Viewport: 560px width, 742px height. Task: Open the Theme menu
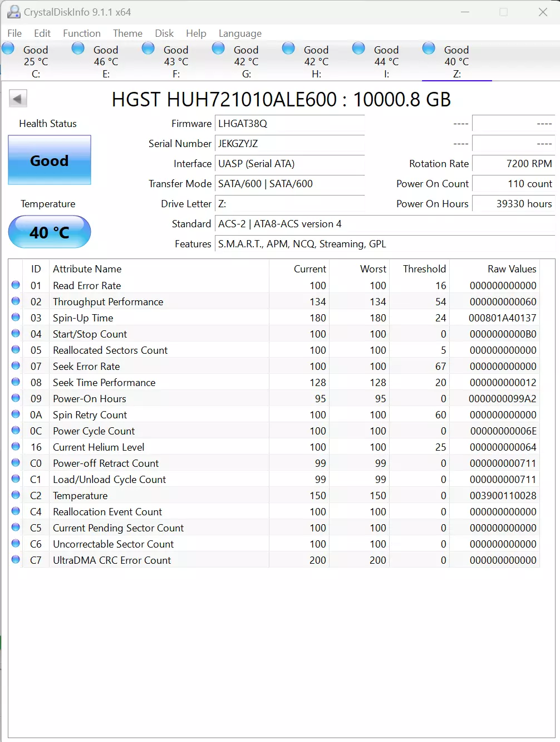pos(127,33)
